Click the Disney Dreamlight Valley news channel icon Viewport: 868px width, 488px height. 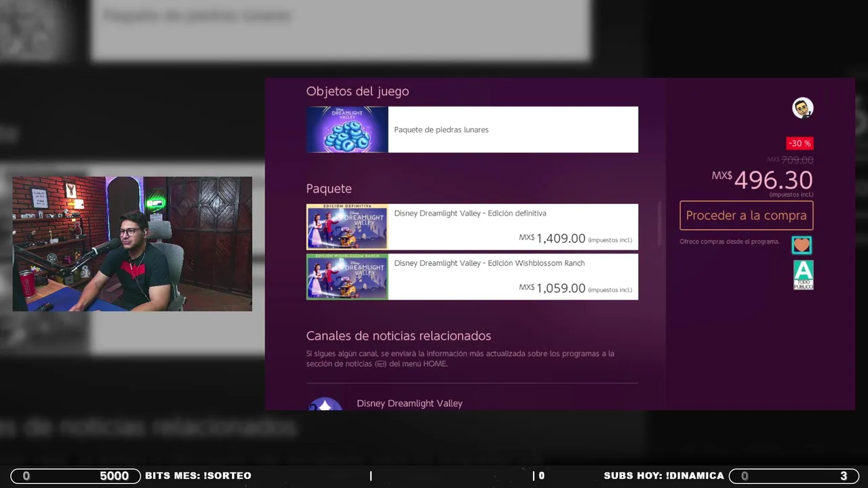pos(325,404)
